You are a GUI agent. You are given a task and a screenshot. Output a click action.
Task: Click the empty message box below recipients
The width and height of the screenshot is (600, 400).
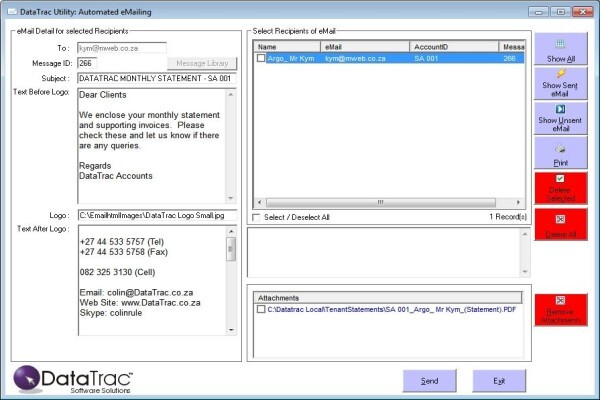click(384, 253)
